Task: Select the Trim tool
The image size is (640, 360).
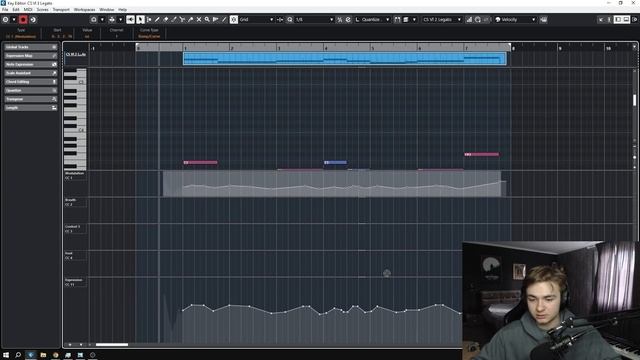Action: pos(174,20)
